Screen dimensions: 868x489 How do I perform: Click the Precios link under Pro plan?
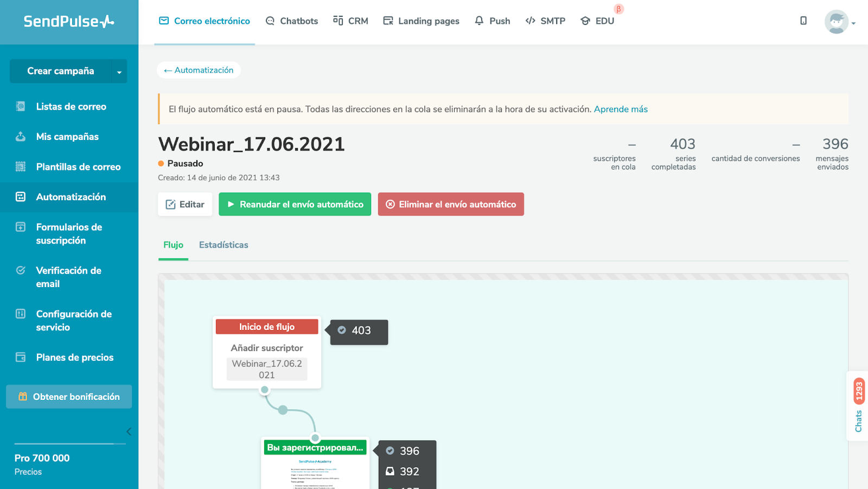click(x=28, y=472)
